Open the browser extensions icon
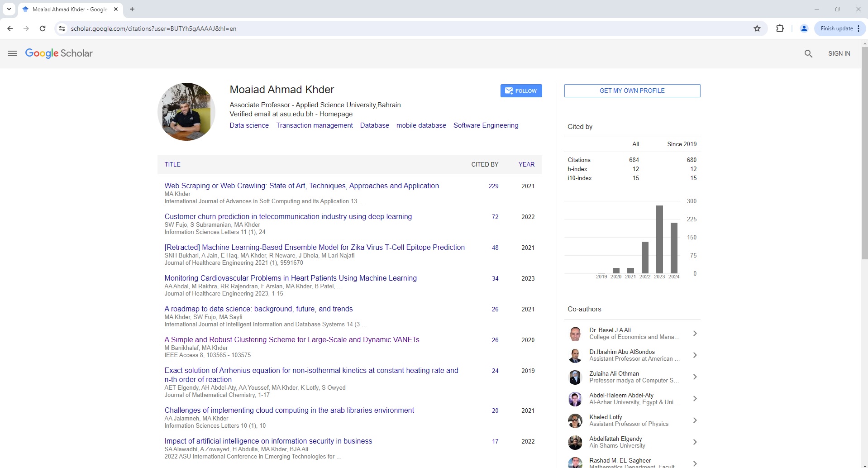The image size is (868, 468). point(780,28)
